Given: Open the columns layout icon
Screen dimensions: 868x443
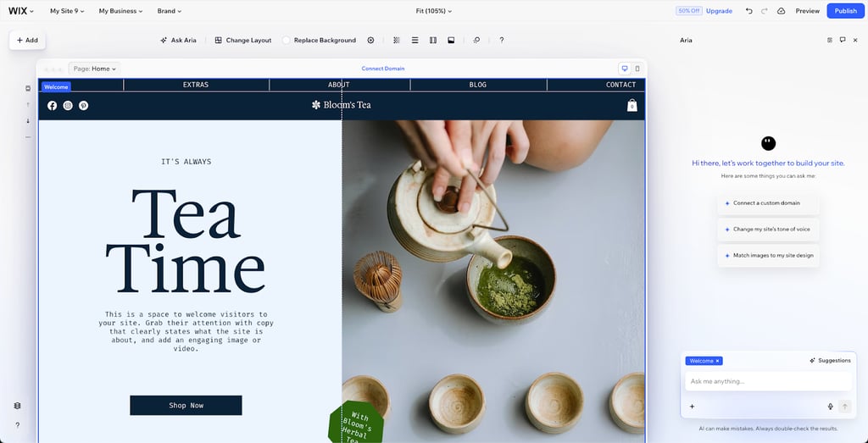Looking at the screenshot, I should [433, 41].
